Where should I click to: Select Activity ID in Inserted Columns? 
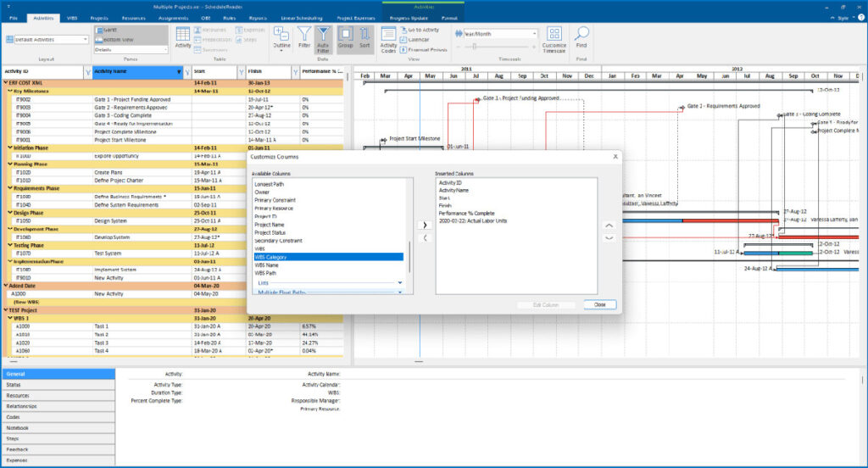point(450,183)
